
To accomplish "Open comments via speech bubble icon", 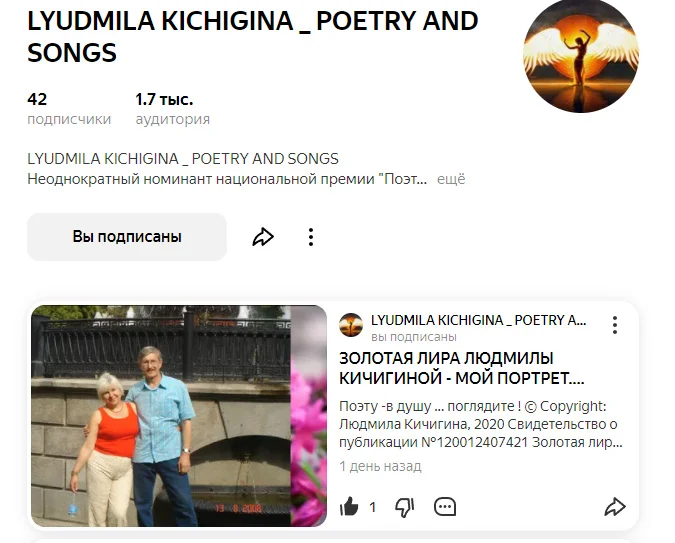I will tap(445, 507).
